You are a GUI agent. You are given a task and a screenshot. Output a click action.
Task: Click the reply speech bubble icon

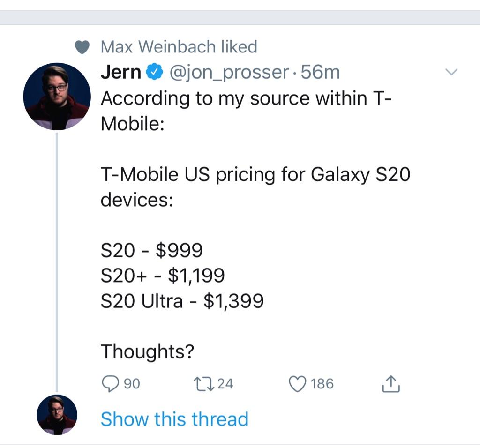click(x=110, y=384)
